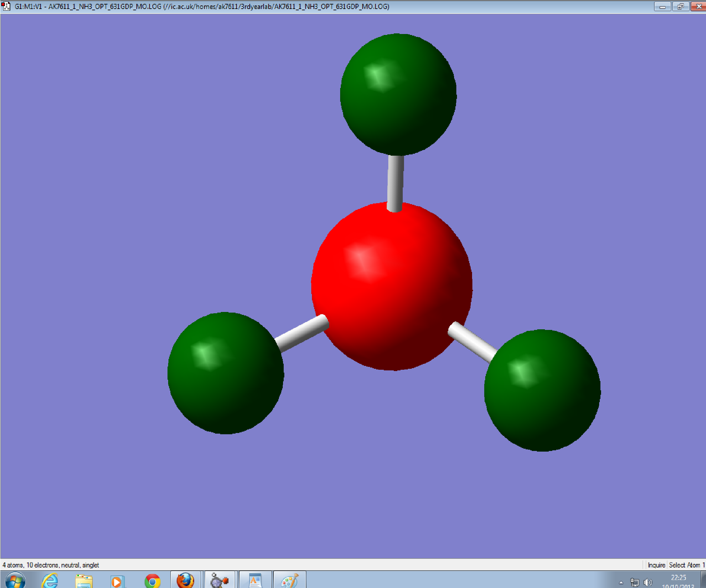The image size is (706, 588).
Task: Switch to Paint in the taskbar
Action: pyautogui.click(x=289, y=581)
